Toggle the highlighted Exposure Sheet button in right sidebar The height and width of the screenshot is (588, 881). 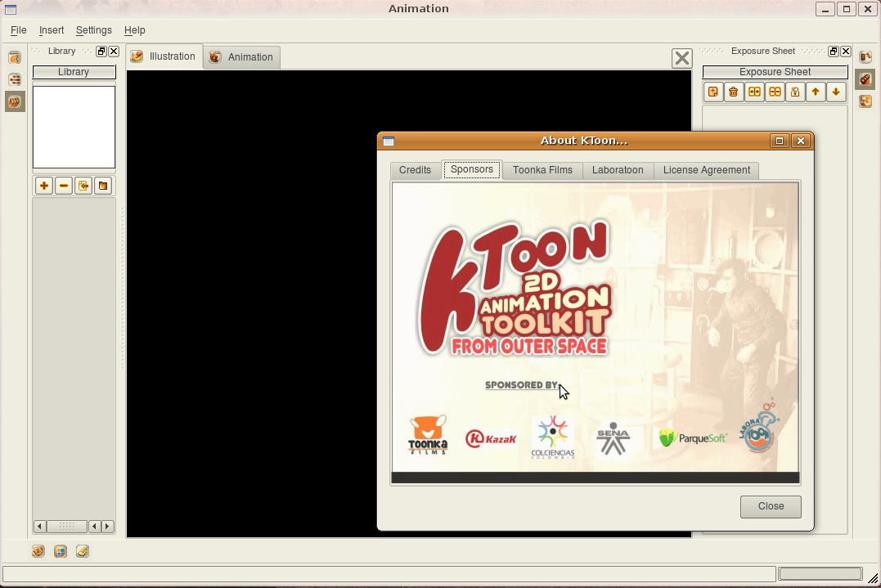865,79
